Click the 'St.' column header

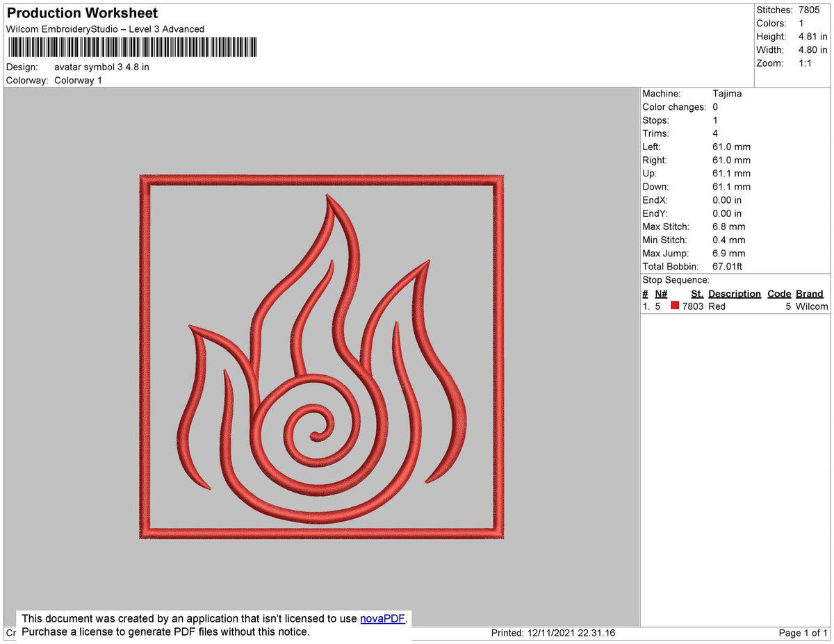(697, 294)
